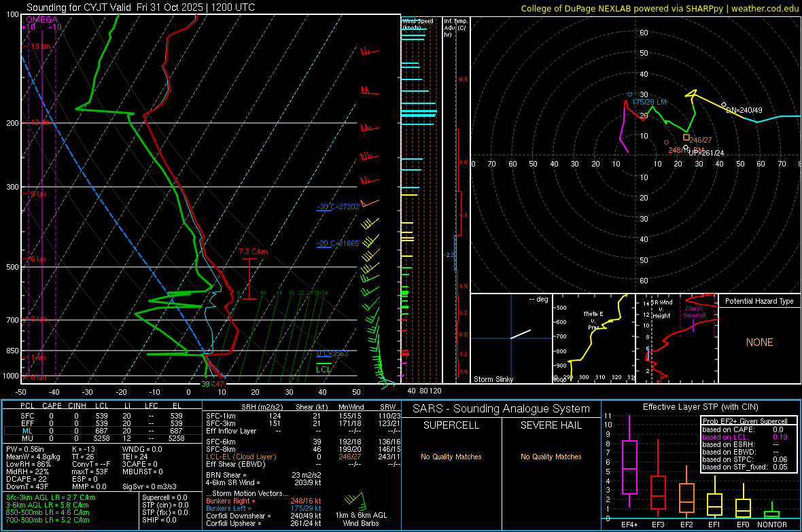Click the Bunkers Left storm motion entry

[x=264, y=508]
